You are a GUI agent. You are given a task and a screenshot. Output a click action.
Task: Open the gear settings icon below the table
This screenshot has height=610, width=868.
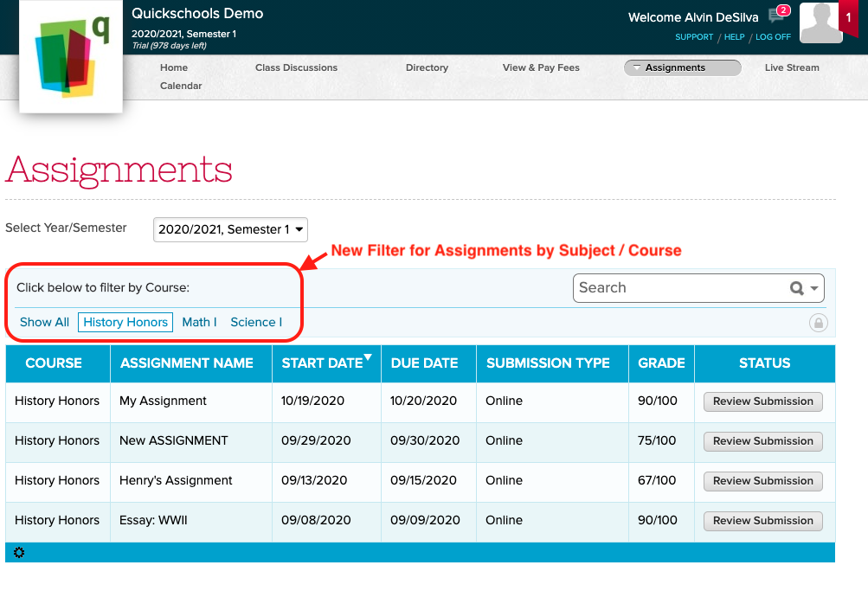[19, 552]
